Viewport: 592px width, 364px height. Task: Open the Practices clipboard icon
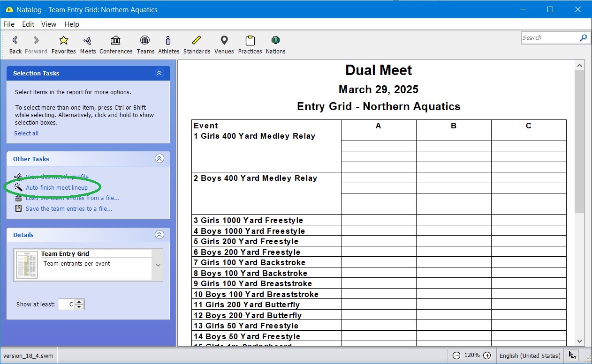tap(250, 41)
